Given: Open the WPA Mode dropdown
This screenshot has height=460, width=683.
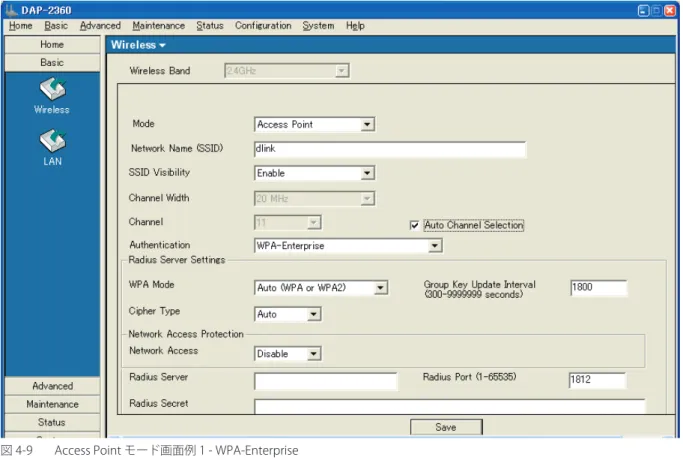Looking at the screenshot, I should pyautogui.click(x=321, y=288).
